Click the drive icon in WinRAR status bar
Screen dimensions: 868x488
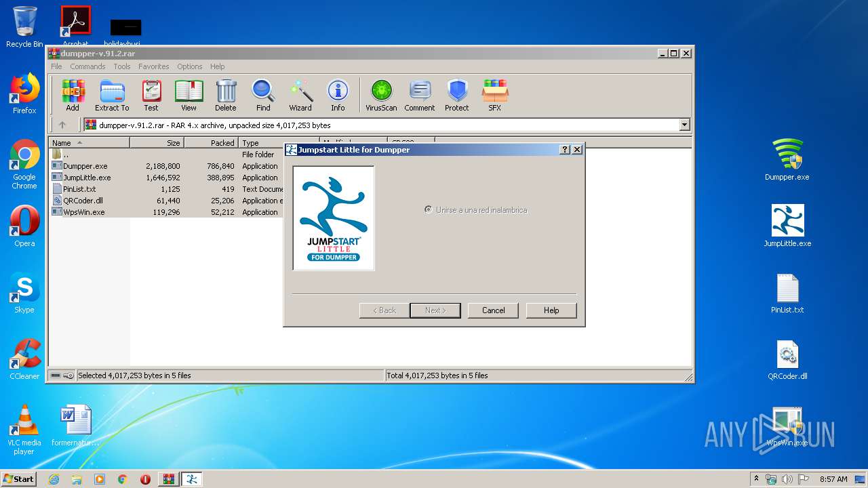tap(56, 375)
